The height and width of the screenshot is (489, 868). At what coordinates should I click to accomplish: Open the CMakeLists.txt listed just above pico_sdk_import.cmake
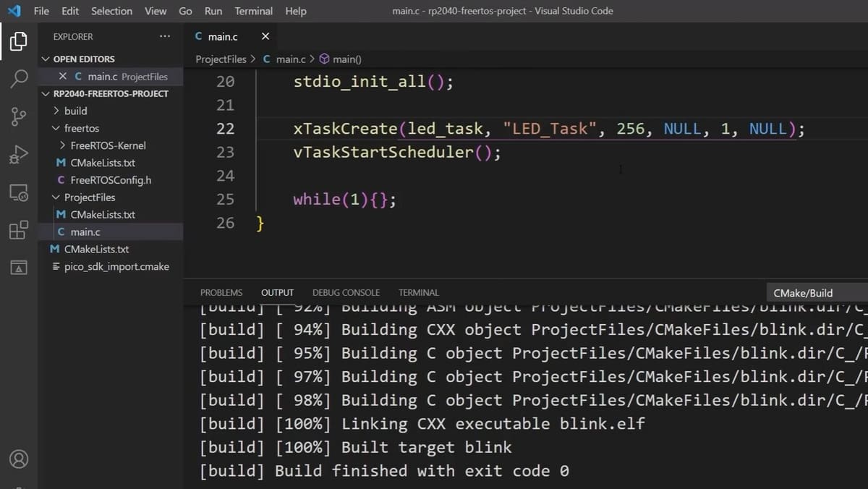(x=96, y=249)
